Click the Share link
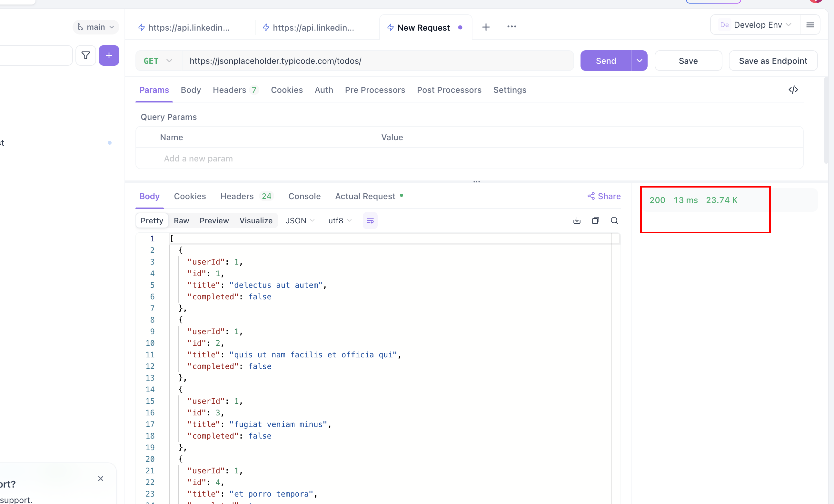The height and width of the screenshot is (504, 834). click(604, 196)
